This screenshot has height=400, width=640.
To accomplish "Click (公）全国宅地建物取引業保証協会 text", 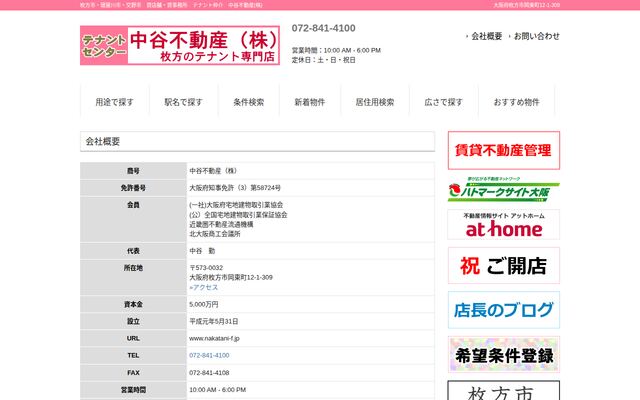I will pyautogui.click(x=238, y=215).
